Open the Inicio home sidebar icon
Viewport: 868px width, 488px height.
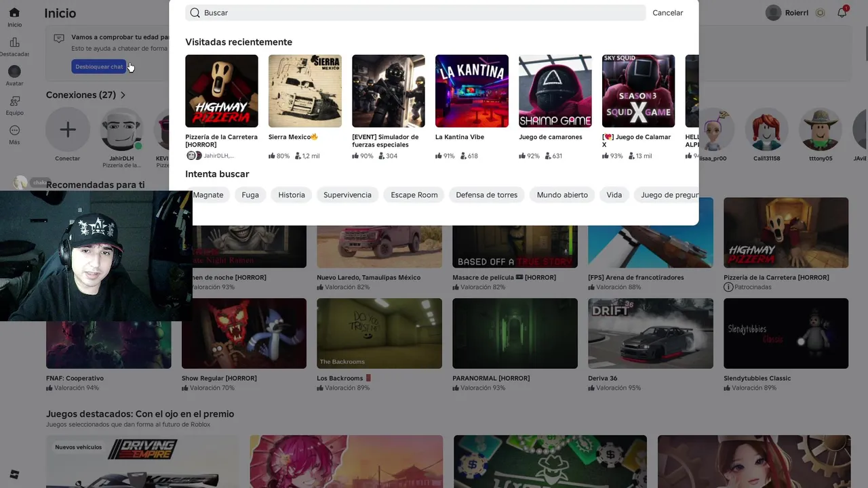(14, 13)
